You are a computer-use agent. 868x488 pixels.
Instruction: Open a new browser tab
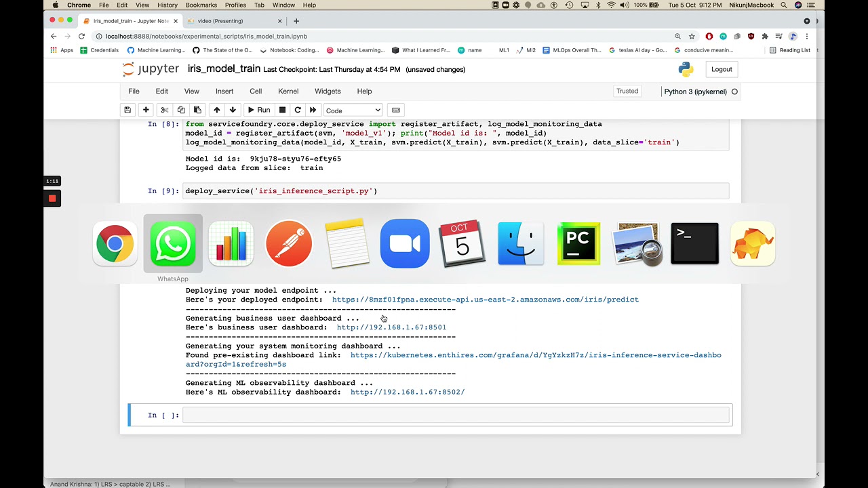pos(296,21)
